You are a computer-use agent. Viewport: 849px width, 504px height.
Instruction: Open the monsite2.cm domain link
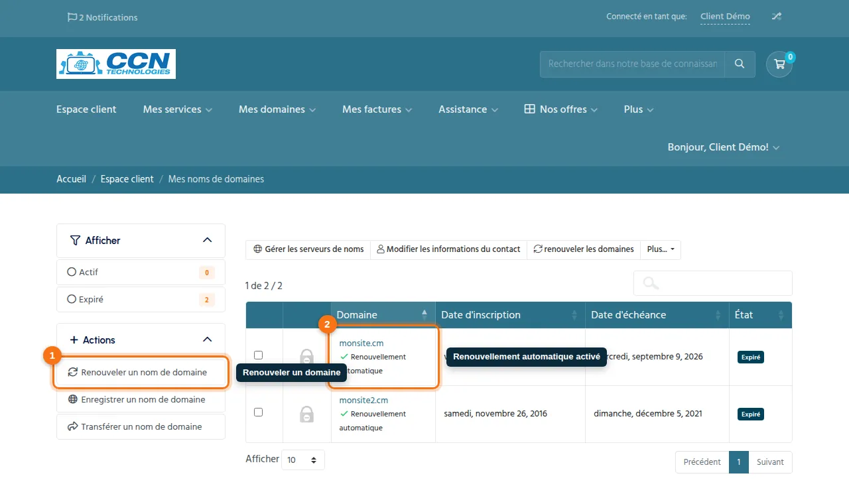[x=363, y=401]
